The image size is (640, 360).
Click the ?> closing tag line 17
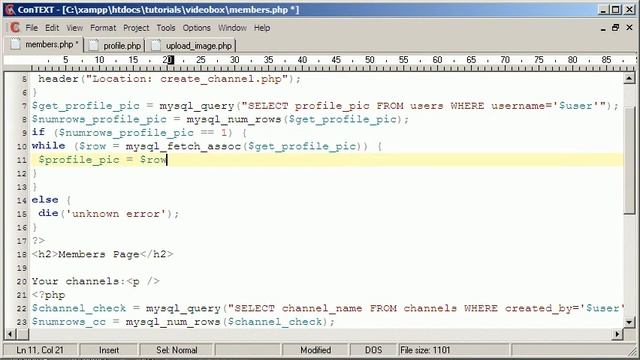[38, 241]
